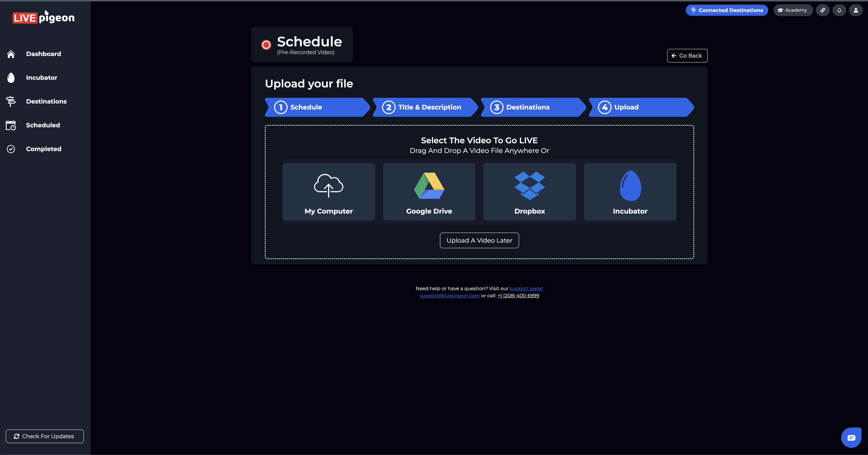Select Incubator egg as video source

click(630, 192)
